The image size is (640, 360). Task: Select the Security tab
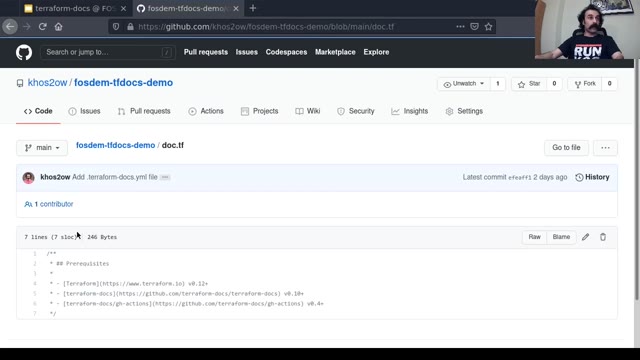(356, 111)
